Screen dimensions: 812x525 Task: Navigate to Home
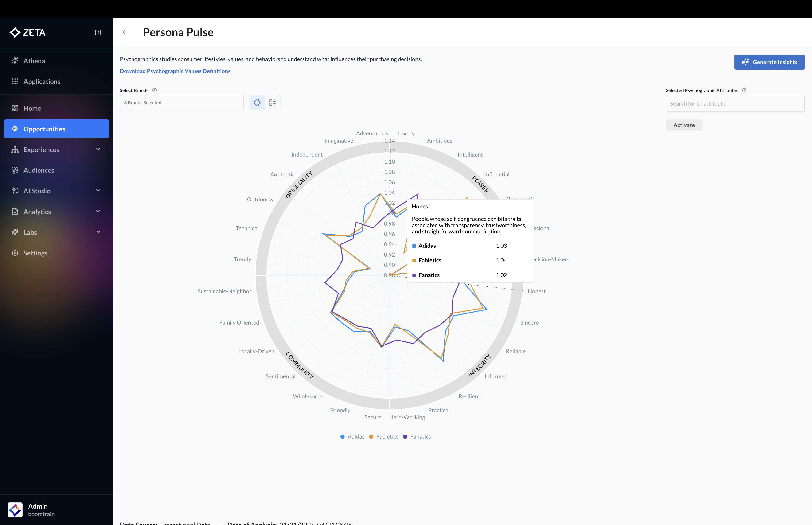click(x=56, y=108)
